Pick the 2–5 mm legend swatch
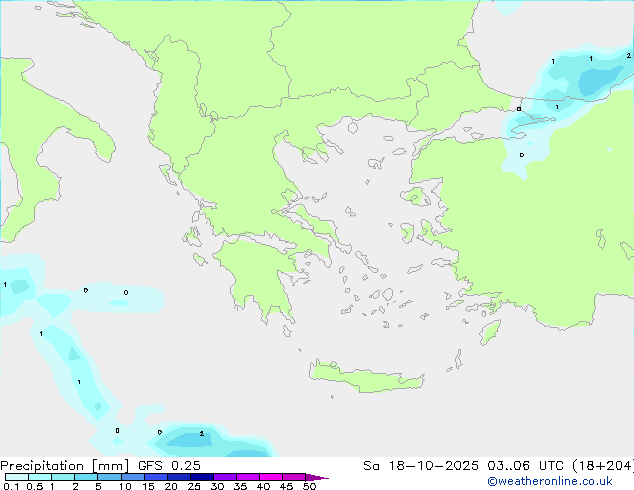This screenshot has height=490, width=634. pyautogui.click(x=86, y=477)
